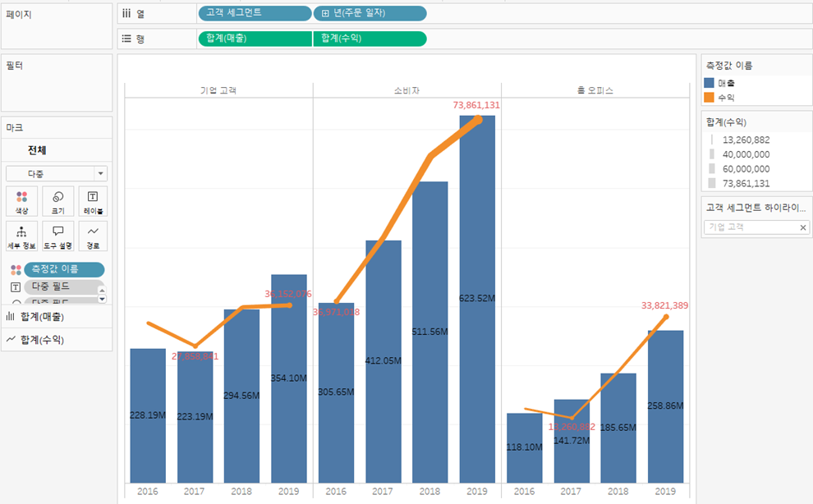Screen dimensions: 813x504
Task: Click the marks list scroll down arrow
Action: (102, 299)
